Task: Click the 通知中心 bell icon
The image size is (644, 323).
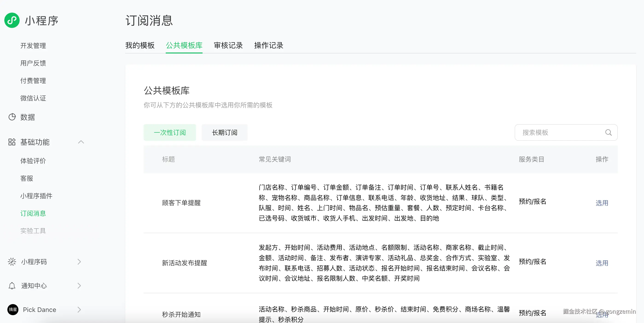Action: (12, 285)
